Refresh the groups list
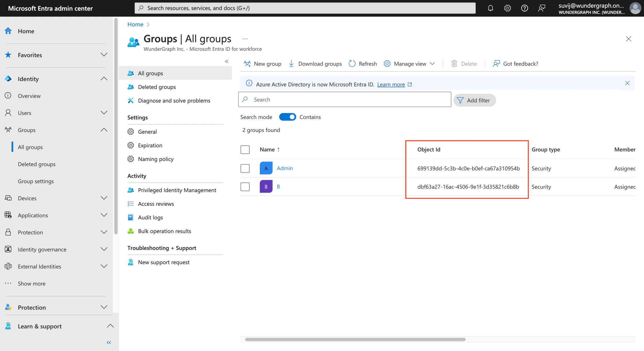This screenshot has height=351, width=644. point(362,64)
